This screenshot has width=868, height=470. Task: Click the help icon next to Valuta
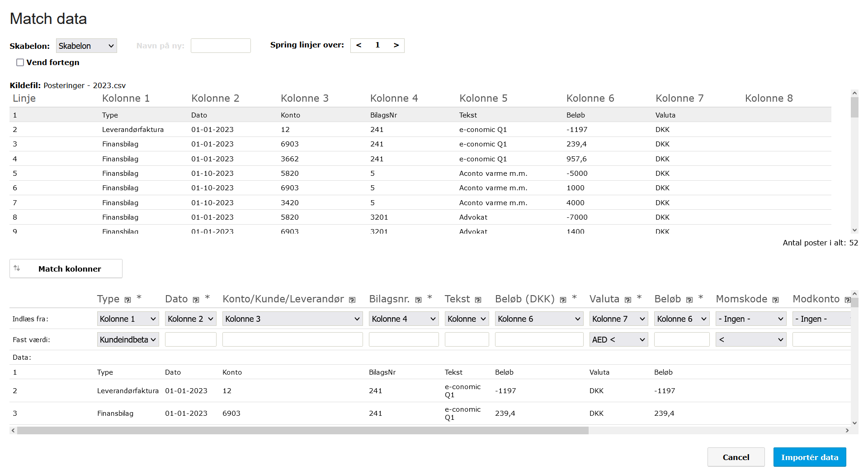coord(627,300)
